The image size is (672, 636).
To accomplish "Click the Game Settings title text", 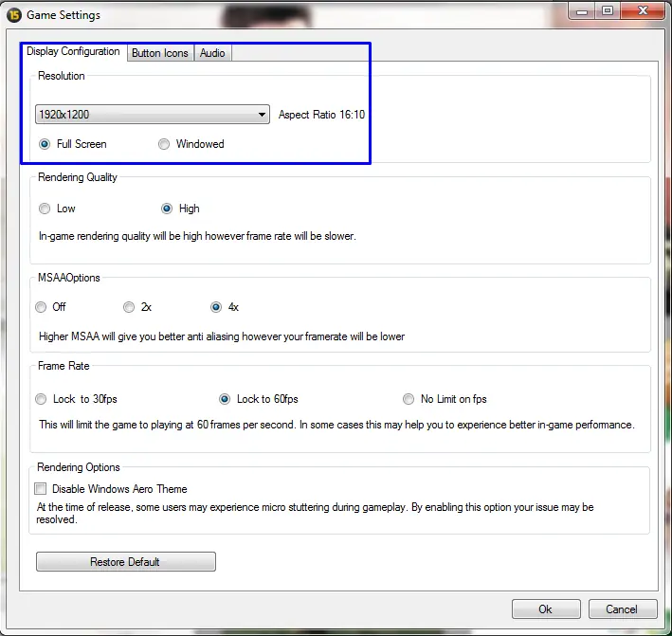I will coord(64,15).
